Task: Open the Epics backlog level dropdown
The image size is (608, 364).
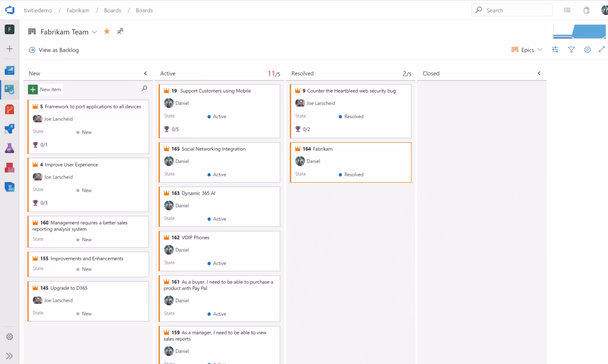Action: click(x=526, y=50)
